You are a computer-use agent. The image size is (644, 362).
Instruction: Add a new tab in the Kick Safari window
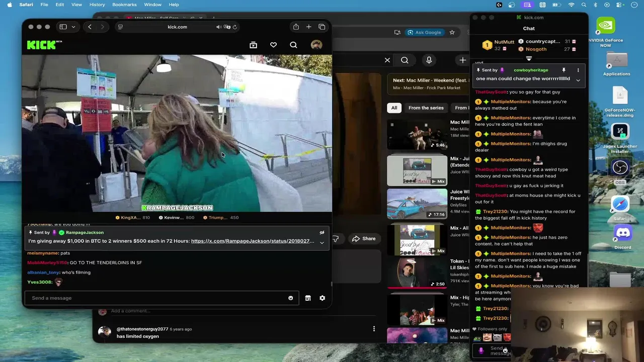(x=309, y=27)
